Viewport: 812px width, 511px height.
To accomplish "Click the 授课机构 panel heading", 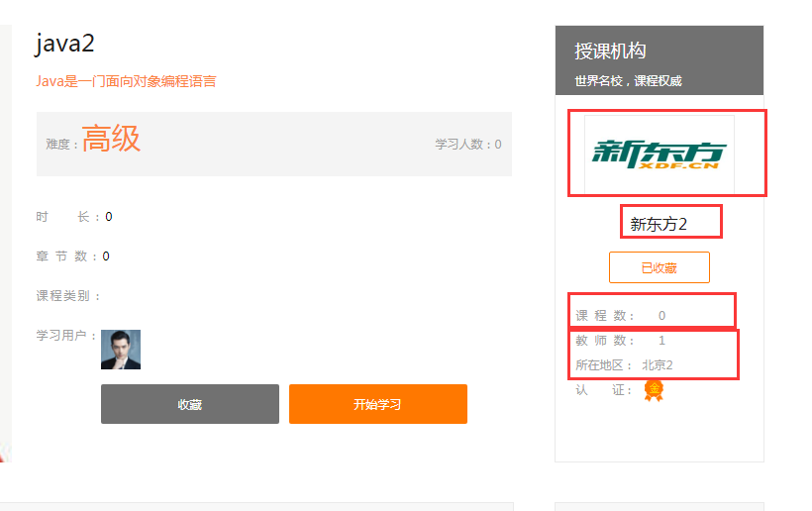I will [610, 51].
